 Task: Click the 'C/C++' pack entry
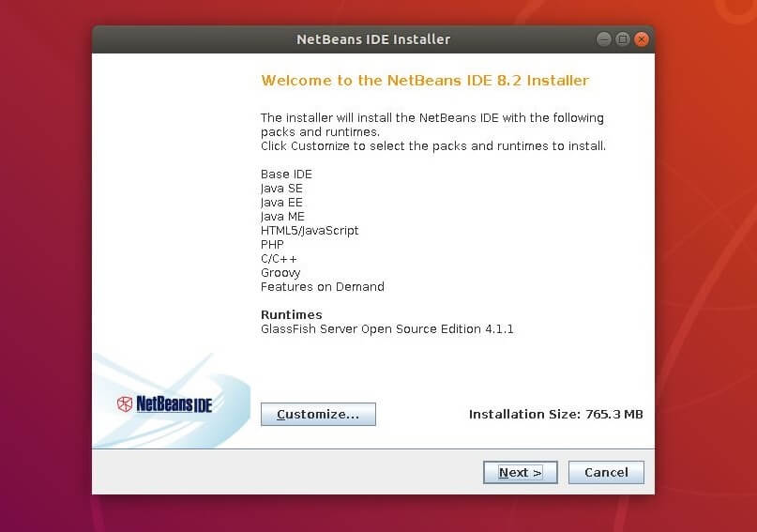point(279,258)
